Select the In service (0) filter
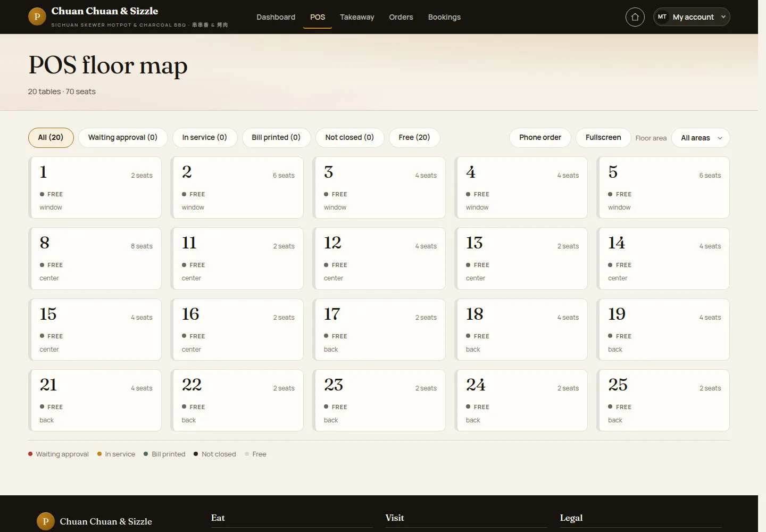This screenshot has height=532, width=766. [204, 137]
